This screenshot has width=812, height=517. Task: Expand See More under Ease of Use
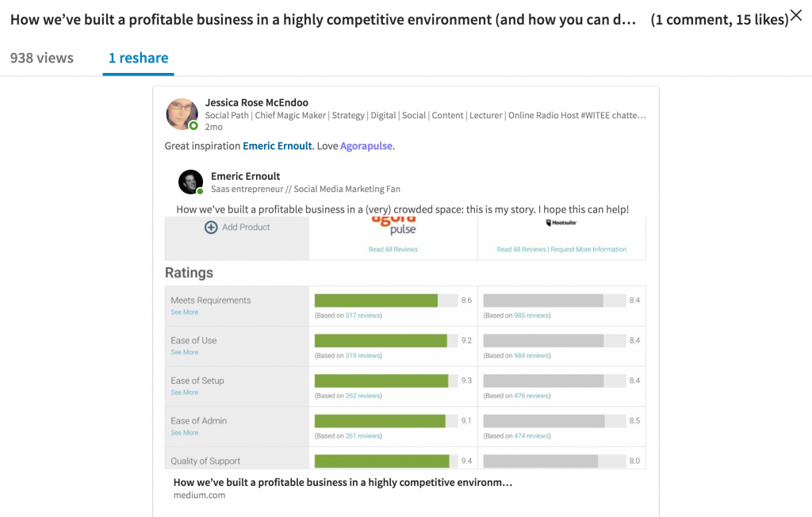(x=185, y=353)
